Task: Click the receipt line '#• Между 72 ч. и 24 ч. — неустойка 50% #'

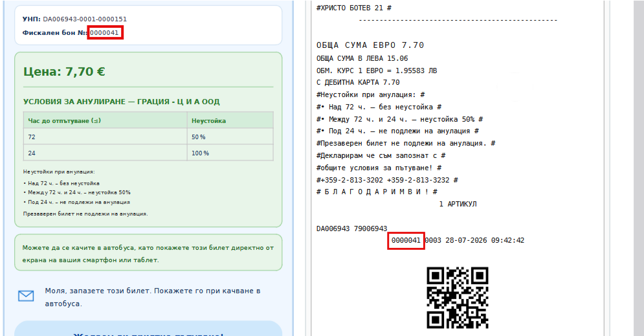Action: pos(399,119)
